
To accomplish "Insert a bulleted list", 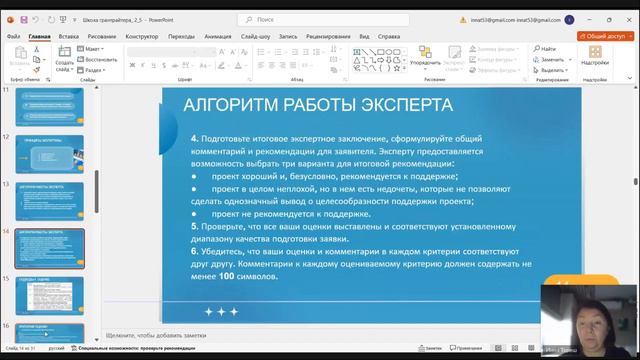I will point(260,52).
